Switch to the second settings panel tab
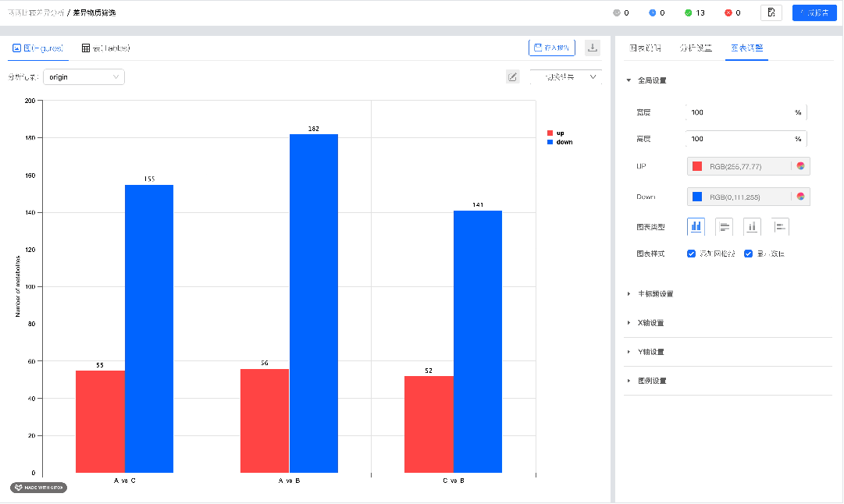 [x=696, y=48]
